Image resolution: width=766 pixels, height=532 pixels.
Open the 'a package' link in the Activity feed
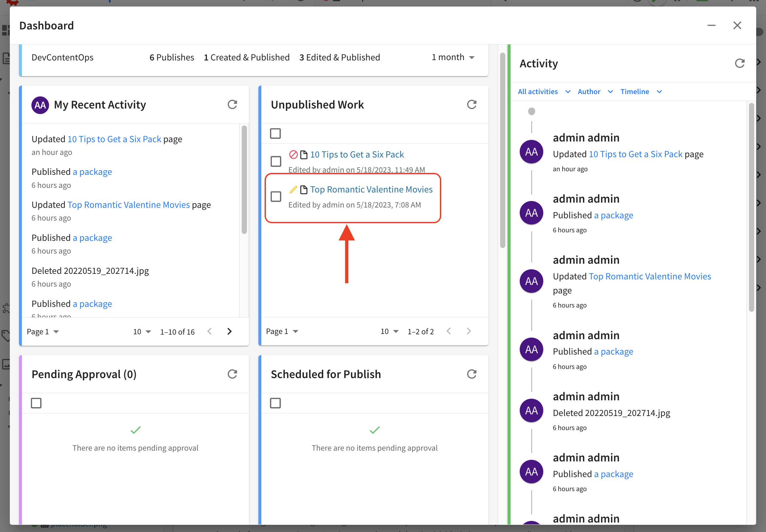tap(614, 215)
